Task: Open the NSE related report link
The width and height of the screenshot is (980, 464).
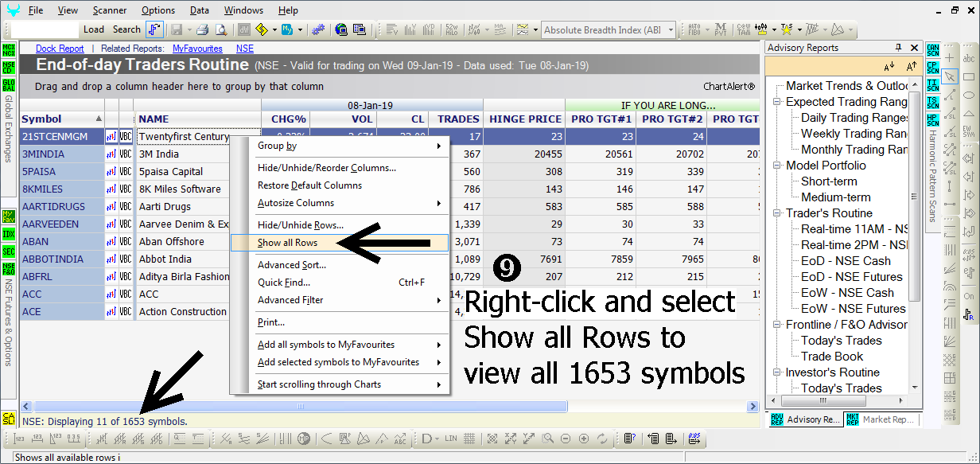Action: coord(245,49)
